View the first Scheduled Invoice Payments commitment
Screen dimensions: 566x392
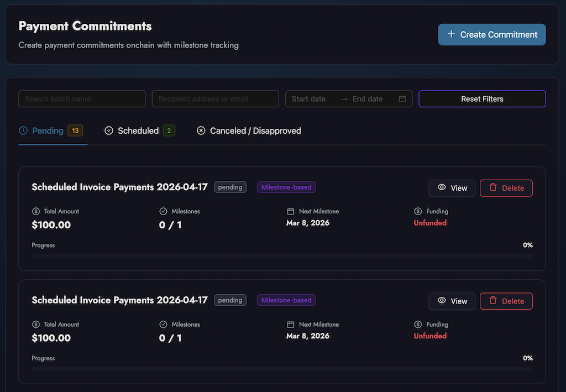point(452,188)
